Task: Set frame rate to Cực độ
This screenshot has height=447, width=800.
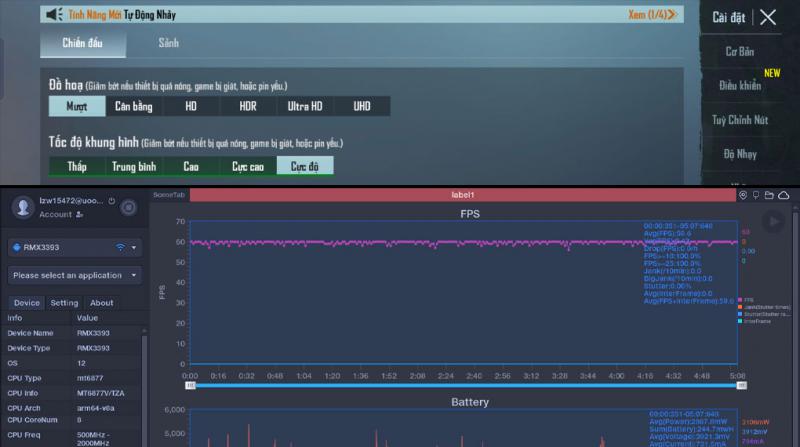Action: tap(305, 166)
